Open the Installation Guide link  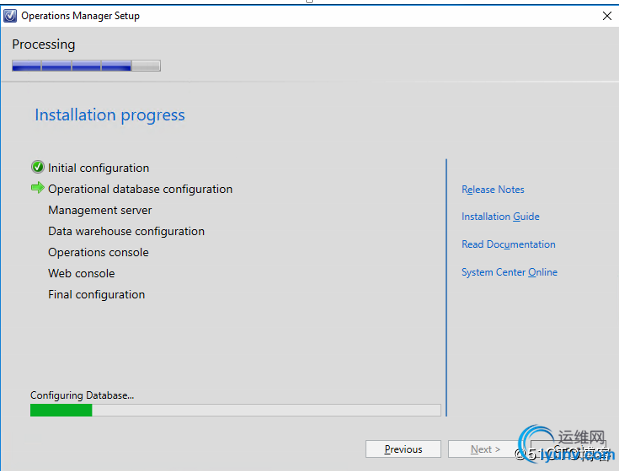click(x=500, y=216)
